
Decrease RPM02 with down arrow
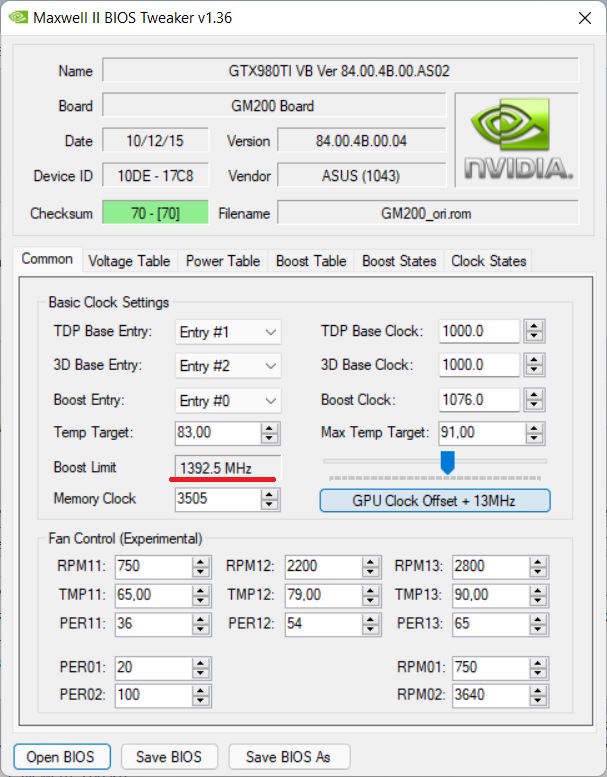(x=538, y=701)
